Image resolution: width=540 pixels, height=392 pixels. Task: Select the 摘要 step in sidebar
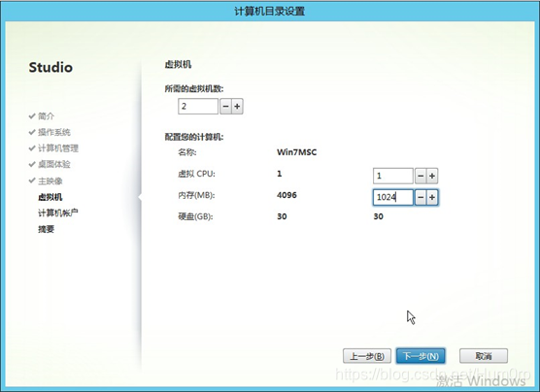tap(47, 229)
